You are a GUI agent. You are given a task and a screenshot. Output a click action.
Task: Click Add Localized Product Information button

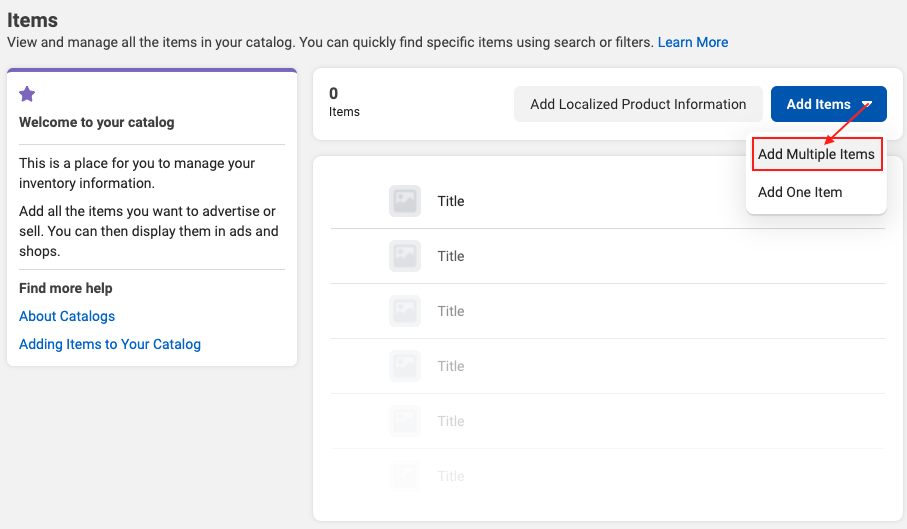coord(638,104)
